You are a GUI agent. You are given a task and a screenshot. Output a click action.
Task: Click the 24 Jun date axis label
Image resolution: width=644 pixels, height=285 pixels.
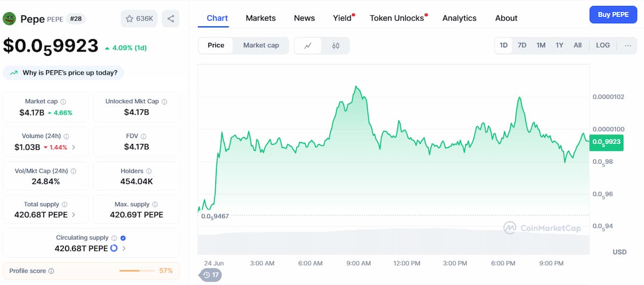(214, 264)
